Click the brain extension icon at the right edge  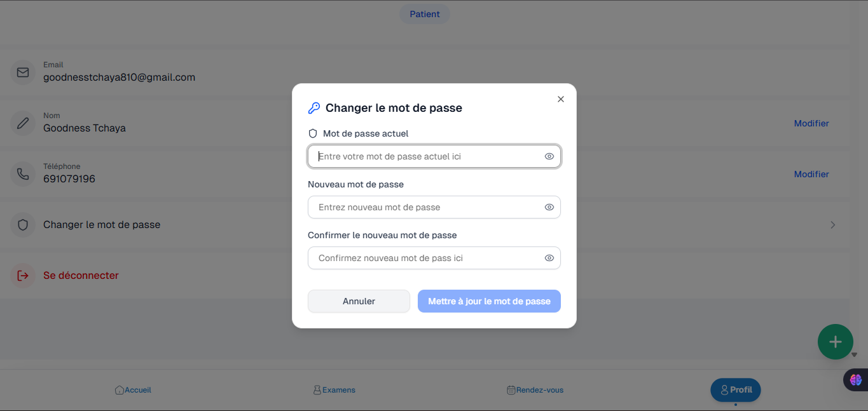[855, 380]
